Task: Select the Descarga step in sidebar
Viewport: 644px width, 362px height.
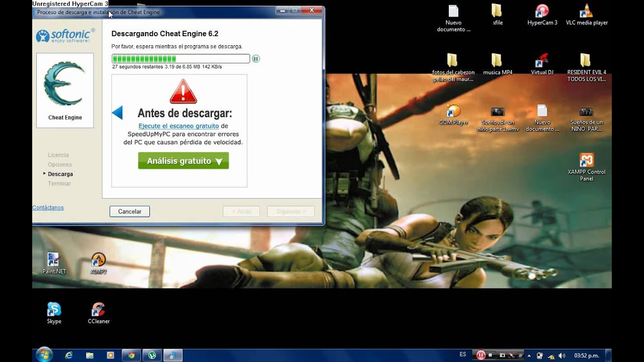Action: 60,174
